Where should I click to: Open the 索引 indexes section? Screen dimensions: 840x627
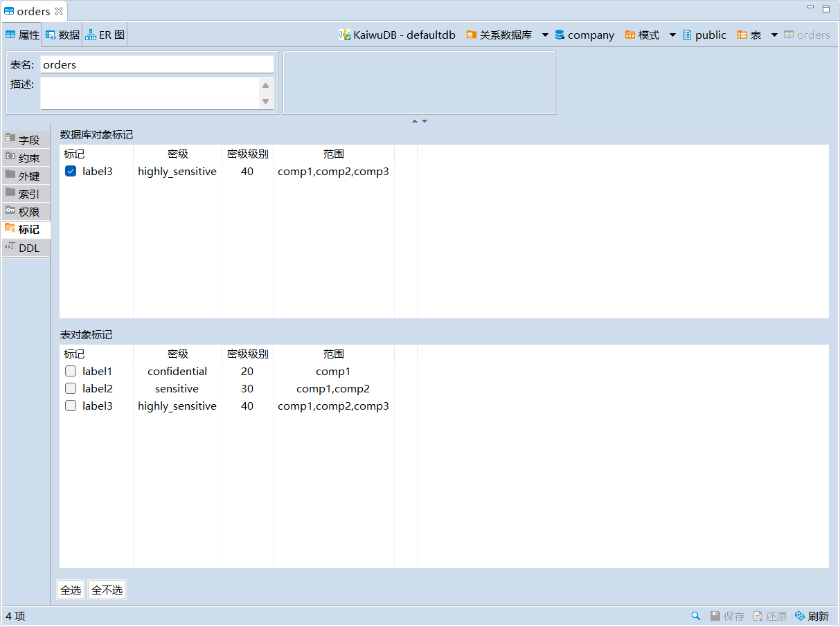[26, 194]
